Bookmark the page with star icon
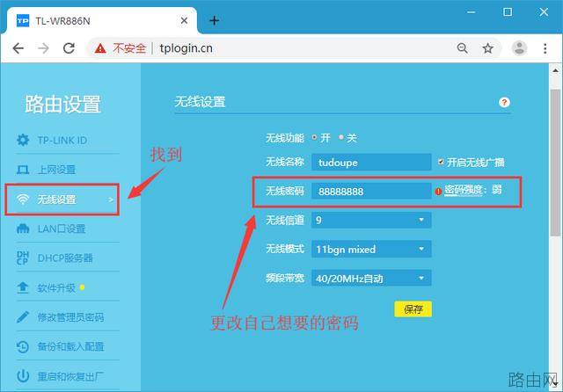The width and height of the screenshot is (563, 392). [x=487, y=48]
